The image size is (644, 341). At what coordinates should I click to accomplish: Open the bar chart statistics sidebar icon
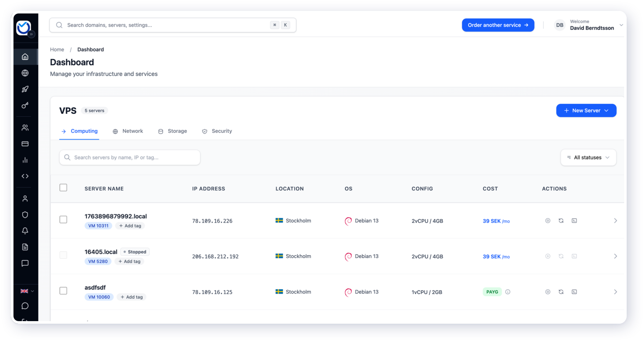point(25,160)
